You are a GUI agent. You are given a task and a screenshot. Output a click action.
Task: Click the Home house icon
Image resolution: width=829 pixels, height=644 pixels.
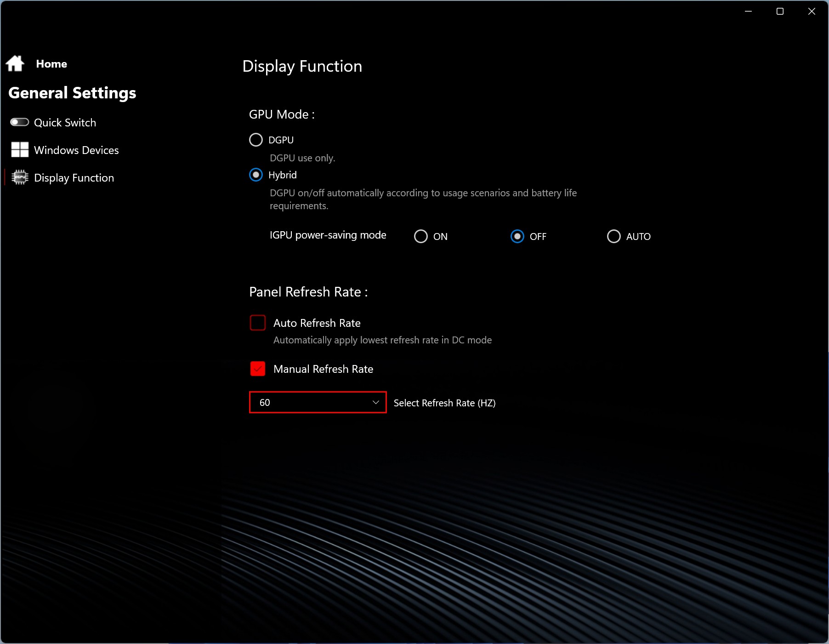[15, 63]
